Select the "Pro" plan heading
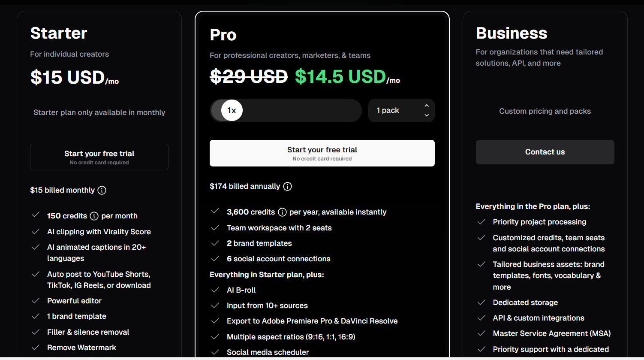Viewport: 644px width, 360px height. [223, 35]
